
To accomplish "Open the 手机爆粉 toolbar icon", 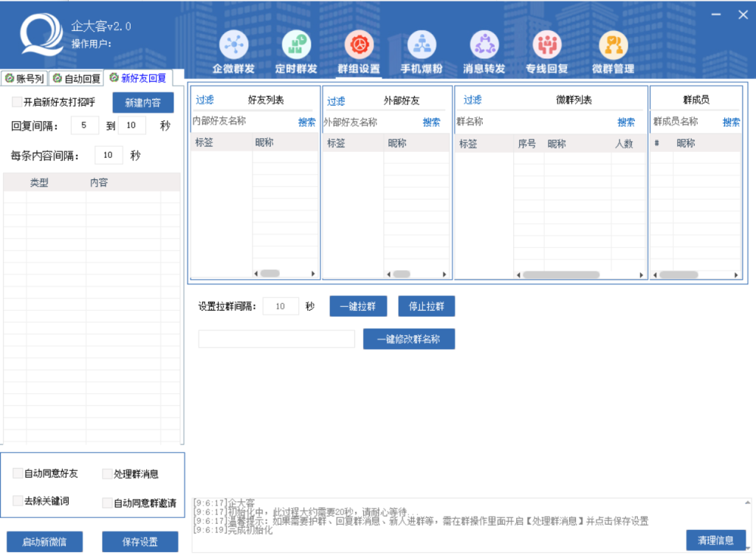I will [x=422, y=45].
